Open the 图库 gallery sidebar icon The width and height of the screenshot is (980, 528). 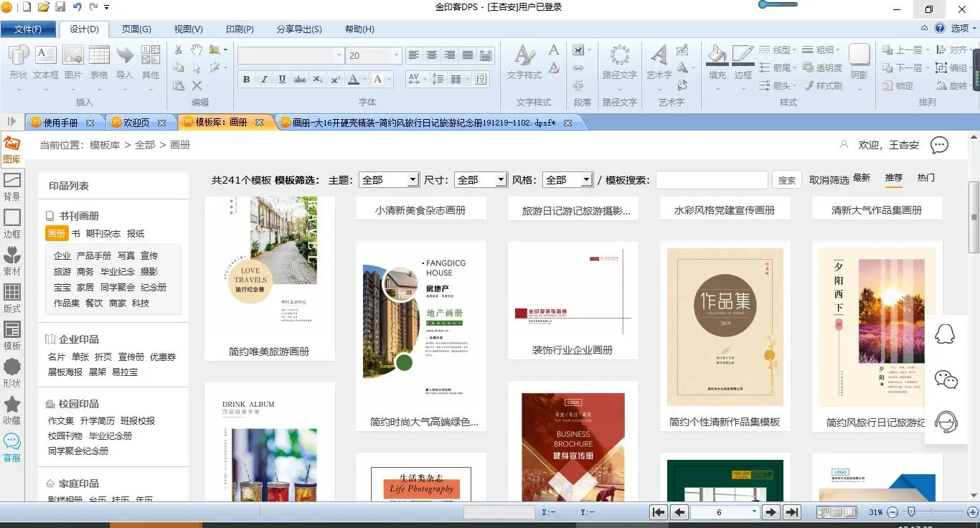point(11,149)
